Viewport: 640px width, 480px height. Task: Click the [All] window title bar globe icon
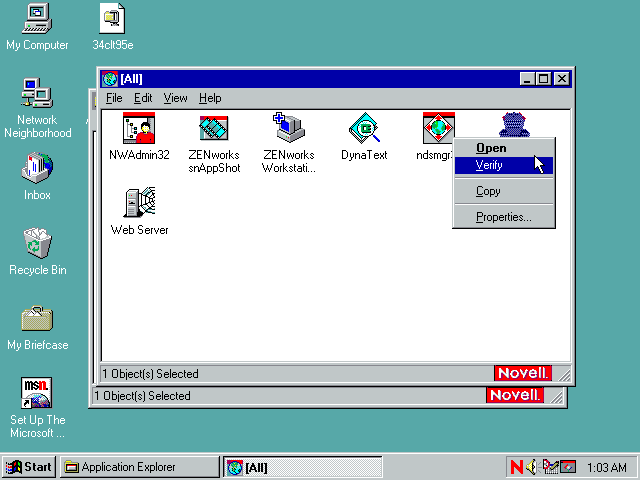point(109,79)
